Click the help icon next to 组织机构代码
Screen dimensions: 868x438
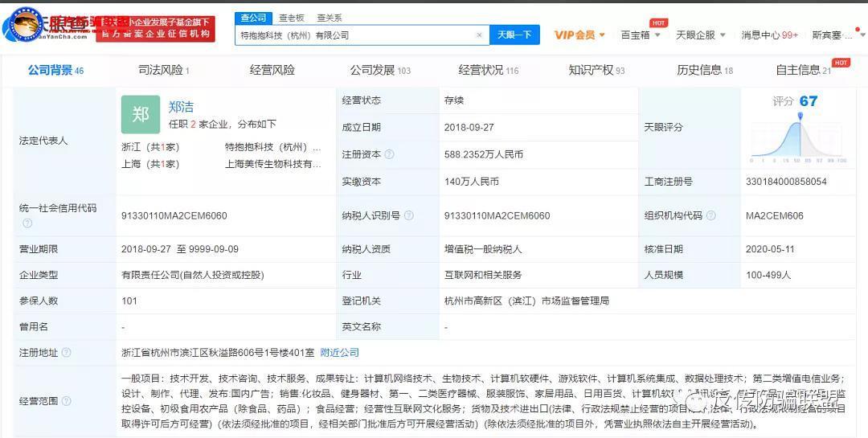click(x=710, y=216)
